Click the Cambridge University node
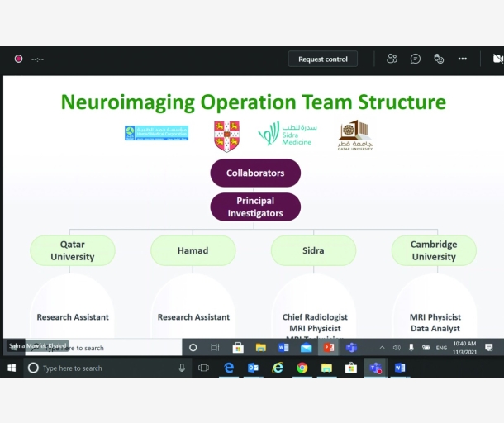504x423 pixels. [434, 250]
